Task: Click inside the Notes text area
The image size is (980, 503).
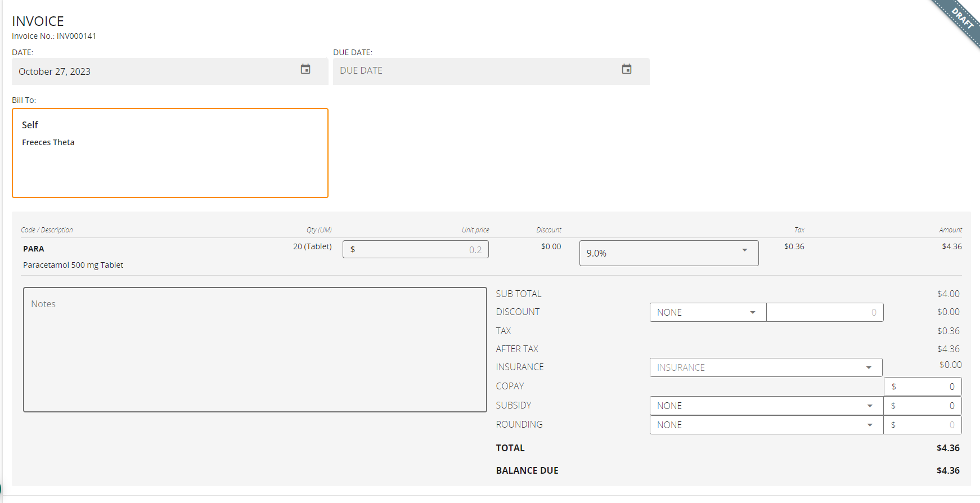Action: pyautogui.click(x=255, y=349)
